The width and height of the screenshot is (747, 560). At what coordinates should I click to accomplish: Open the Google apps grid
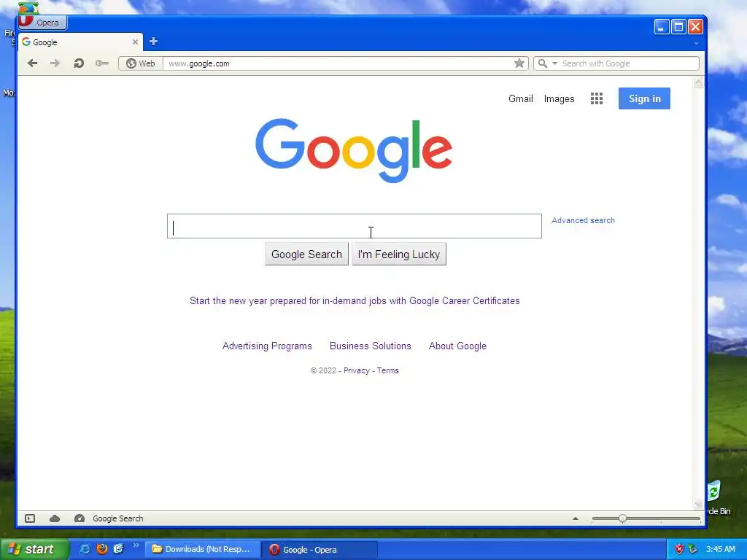[597, 98]
